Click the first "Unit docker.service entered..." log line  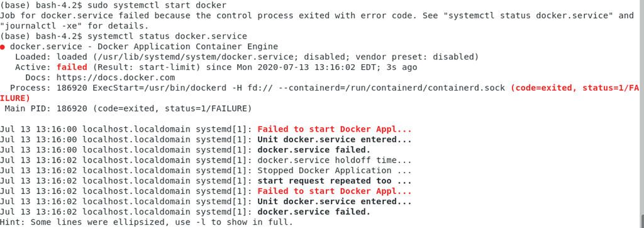pyautogui.click(x=335, y=140)
